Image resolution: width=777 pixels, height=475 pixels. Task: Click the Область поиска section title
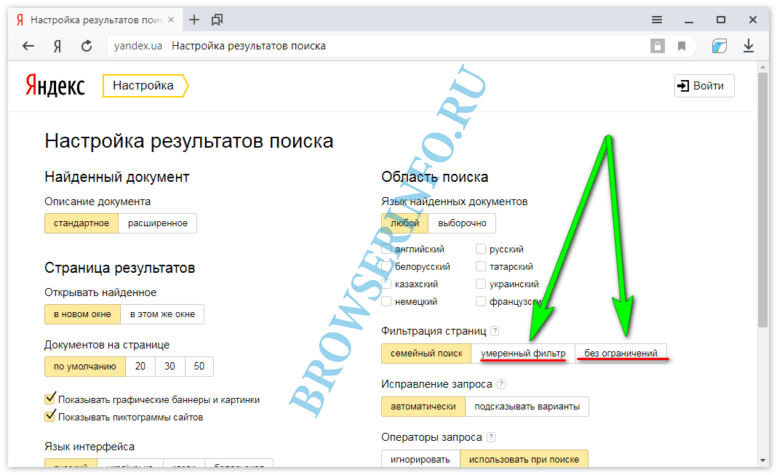pos(435,177)
